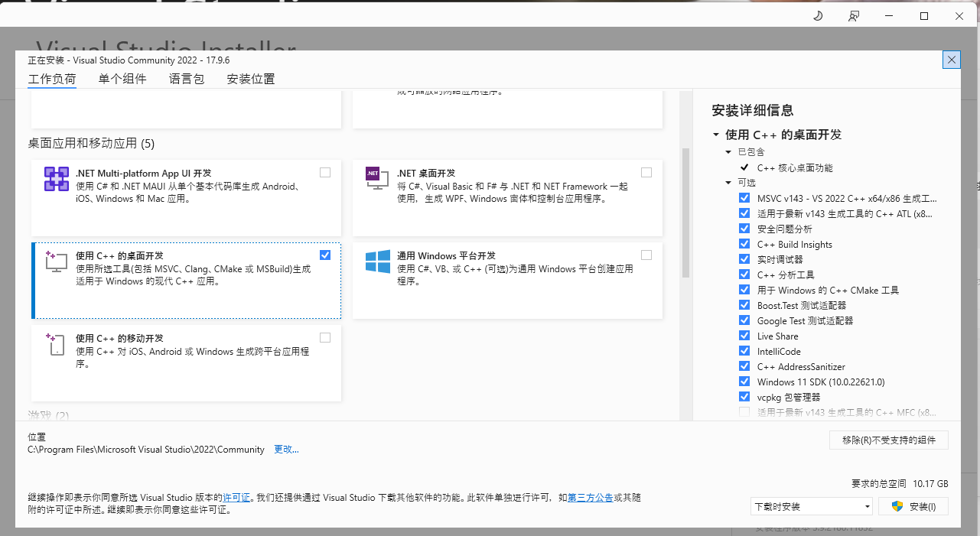This screenshot has width=980, height=536.
Task: Select the 使用 C++ 的桌面开发 workload card
Action: (186, 280)
